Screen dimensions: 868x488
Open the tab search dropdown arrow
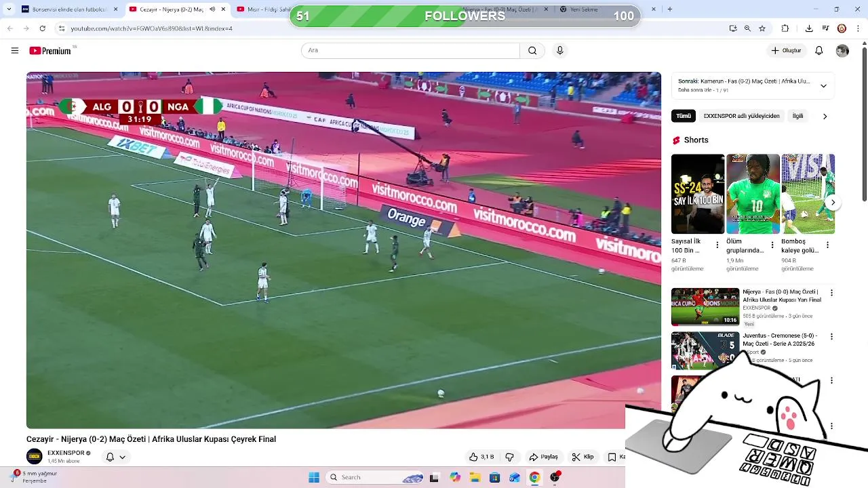[x=9, y=9]
